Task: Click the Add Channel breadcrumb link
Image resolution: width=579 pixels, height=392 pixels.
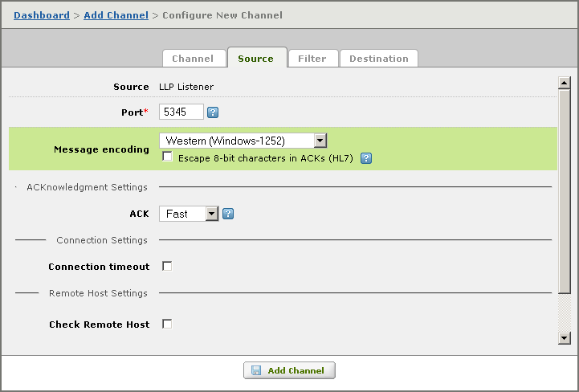Action: [116, 15]
